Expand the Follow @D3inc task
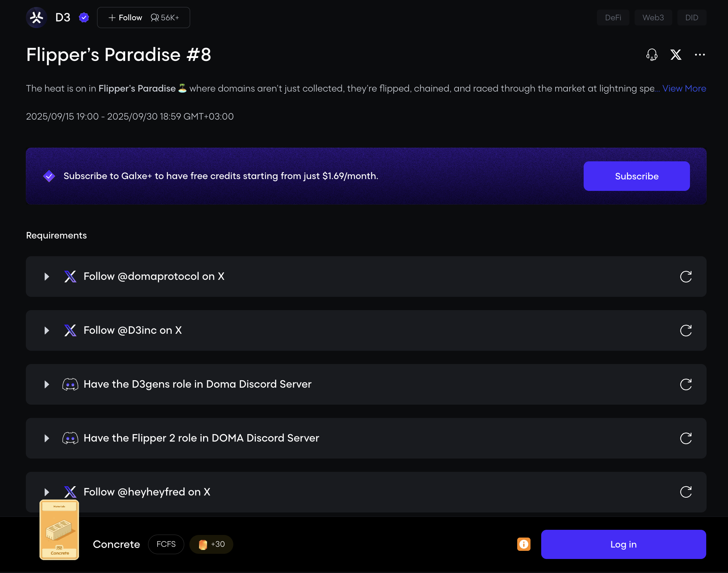Viewport: 728px width, 573px height. tap(47, 330)
